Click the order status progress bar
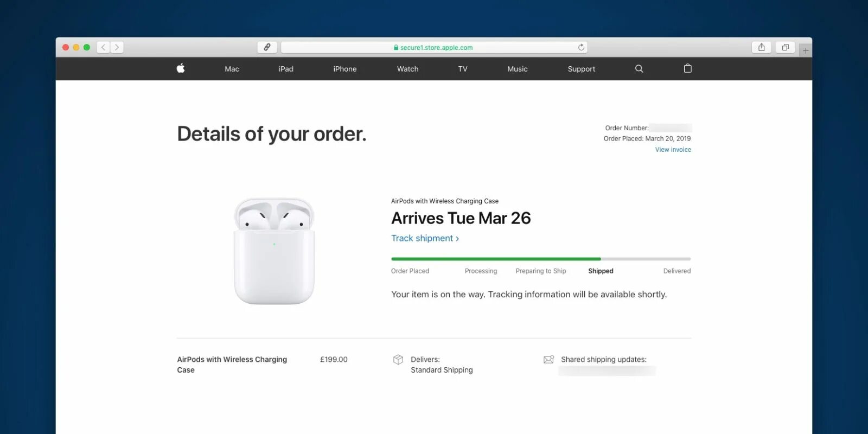The height and width of the screenshot is (434, 868). 541,259
